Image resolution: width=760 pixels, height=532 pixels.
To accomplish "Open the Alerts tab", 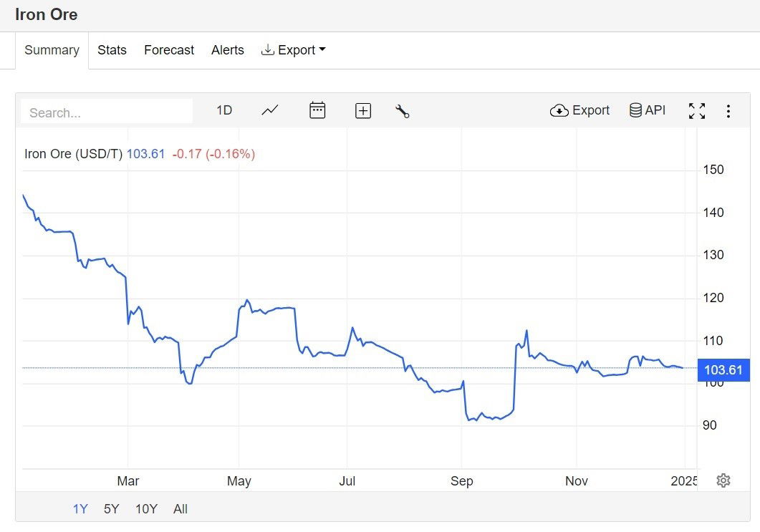I will click(227, 50).
